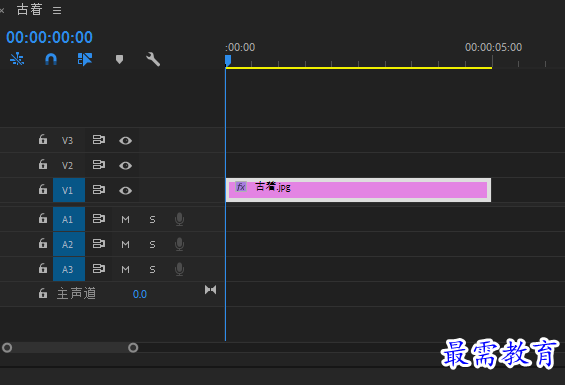
Task: Click the fx badge on 古着.jpg clip
Action: coord(241,187)
